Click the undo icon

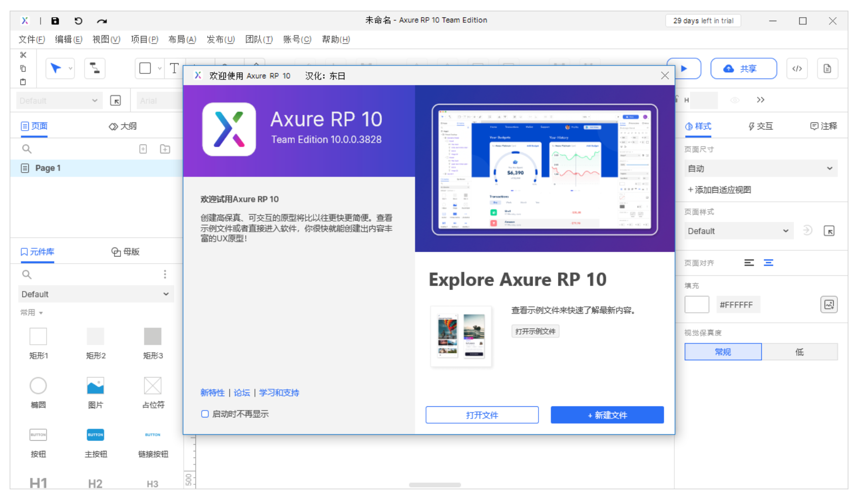[x=77, y=21]
